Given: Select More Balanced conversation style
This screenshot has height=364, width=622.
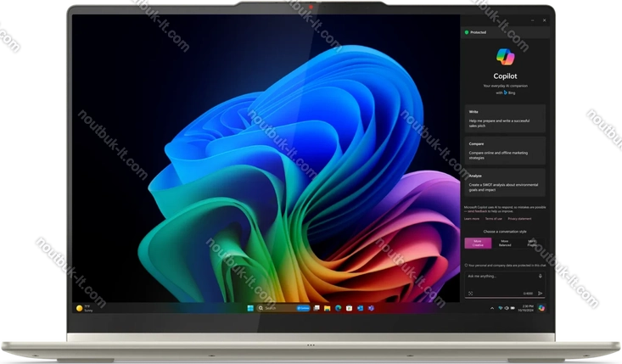Looking at the screenshot, I should click(505, 244).
